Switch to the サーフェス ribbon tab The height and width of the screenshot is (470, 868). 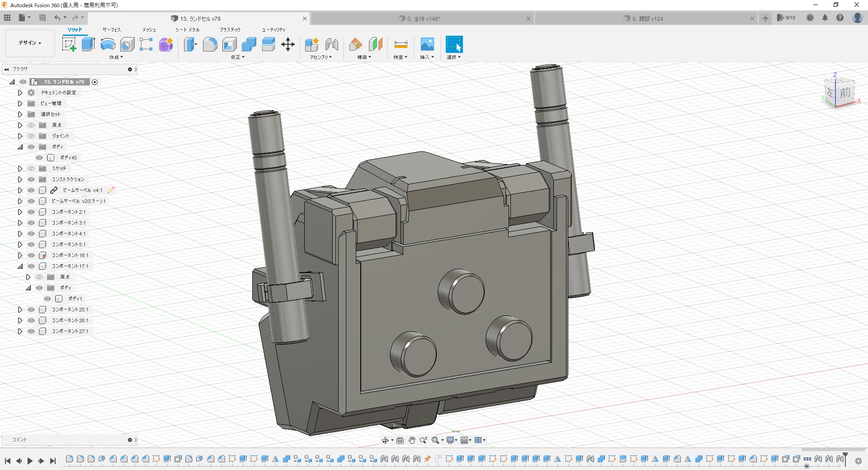(x=111, y=30)
